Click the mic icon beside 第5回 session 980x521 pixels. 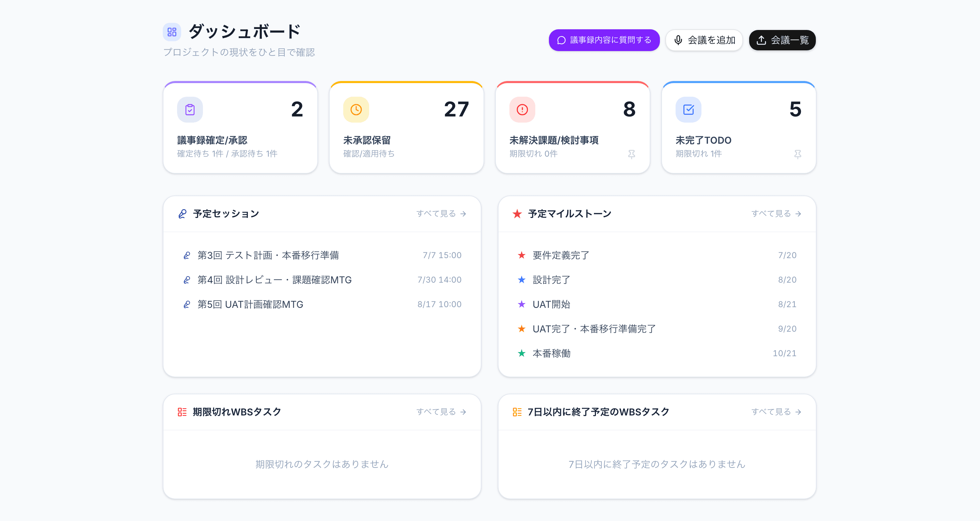(x=187, y=304)
